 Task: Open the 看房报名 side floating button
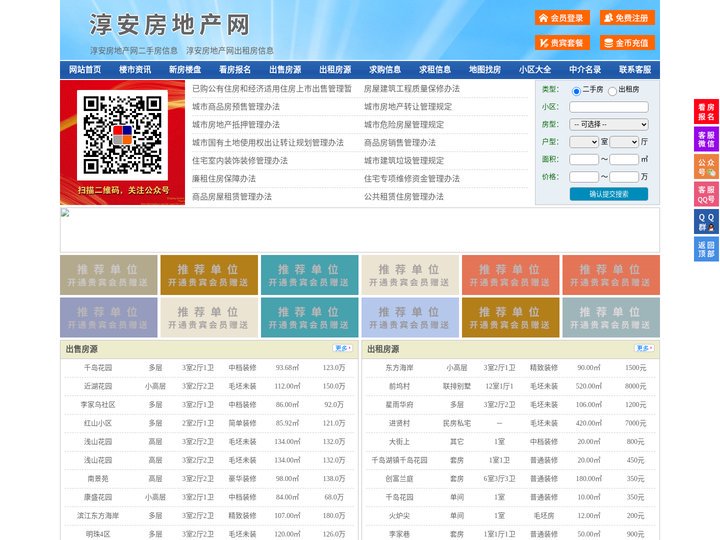click(706, 112)
